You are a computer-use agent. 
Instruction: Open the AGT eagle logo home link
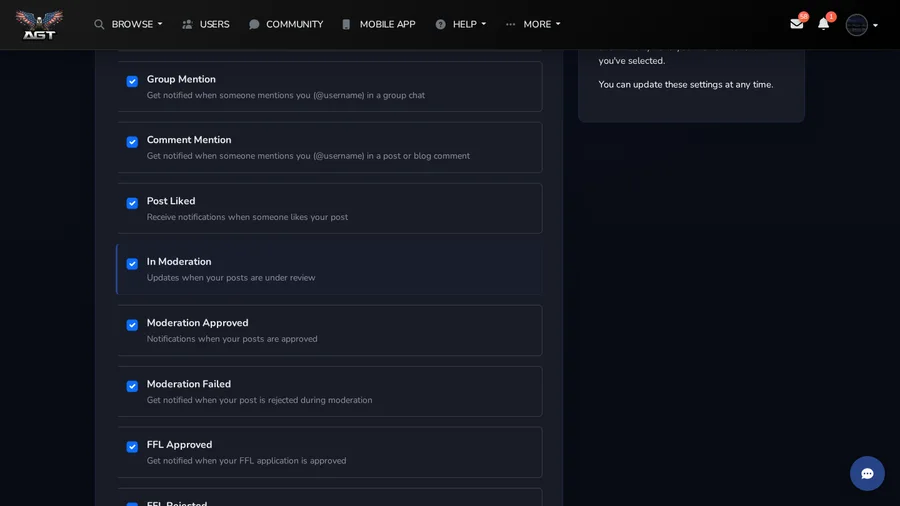(x=39, y=25)
